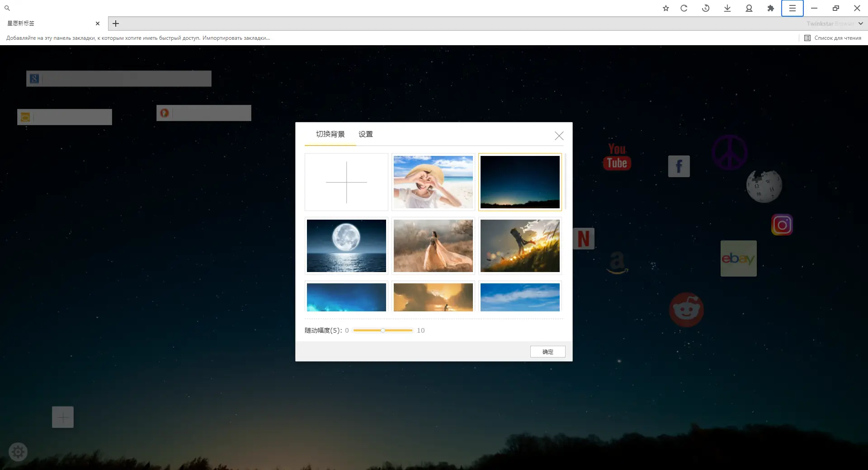This screenshot has width=868, height=470.
Task: Click the search icon in top-left corner
Action: click(x=7, y=8)
